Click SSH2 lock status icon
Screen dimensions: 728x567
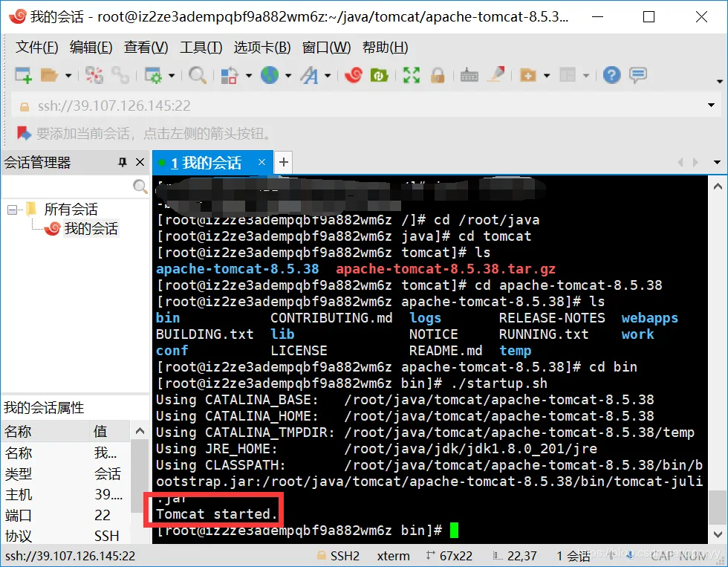click(321, 555)
